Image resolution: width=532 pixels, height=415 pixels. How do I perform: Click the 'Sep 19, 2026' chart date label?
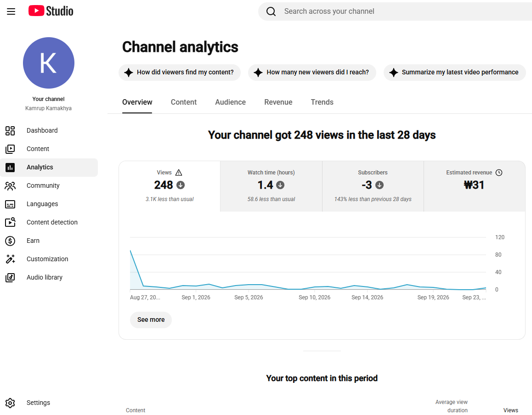433,297
